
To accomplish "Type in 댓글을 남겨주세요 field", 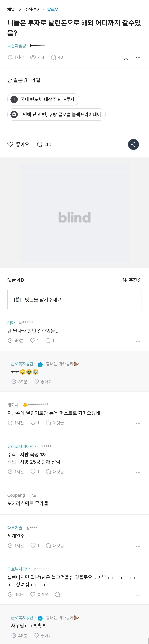I will pos(80,300).
